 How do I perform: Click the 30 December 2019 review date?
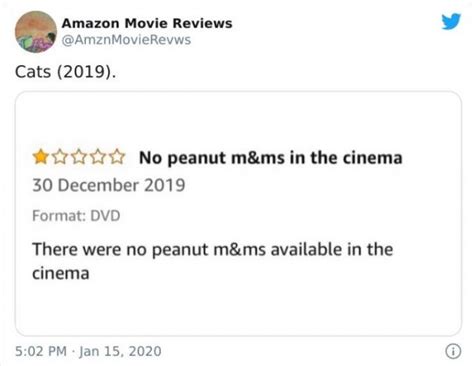coord(109,185)
